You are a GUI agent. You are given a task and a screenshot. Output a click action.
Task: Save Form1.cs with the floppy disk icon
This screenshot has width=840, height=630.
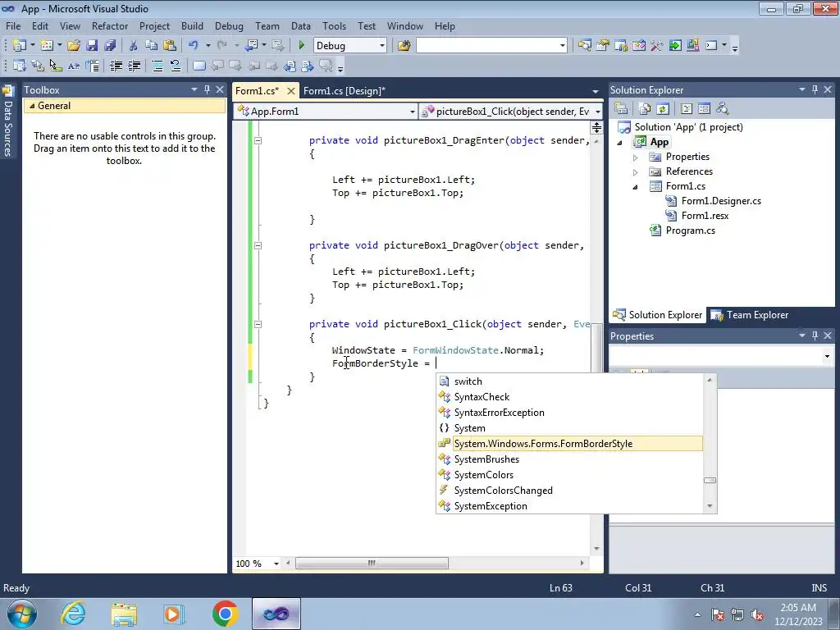pos(92,46)
